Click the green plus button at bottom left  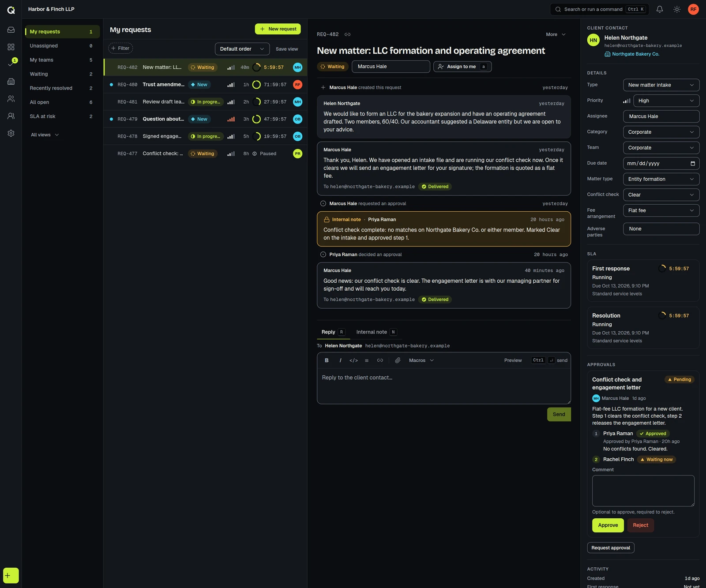coord(11,575)
